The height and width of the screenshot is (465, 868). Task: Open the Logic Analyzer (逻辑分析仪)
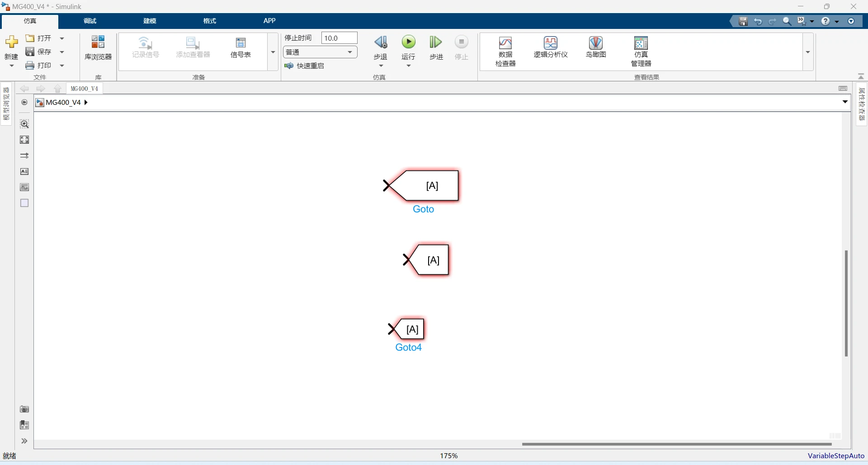click(551, 47)
